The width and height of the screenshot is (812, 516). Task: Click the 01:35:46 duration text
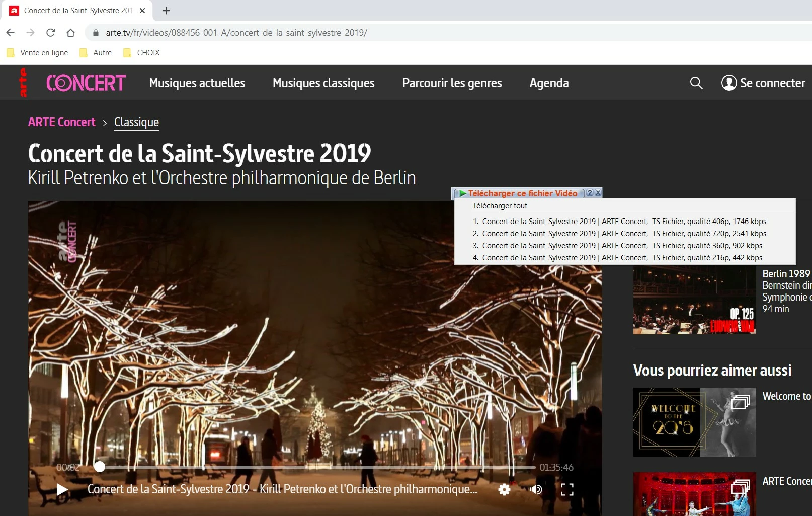click(x=556, y=467)
